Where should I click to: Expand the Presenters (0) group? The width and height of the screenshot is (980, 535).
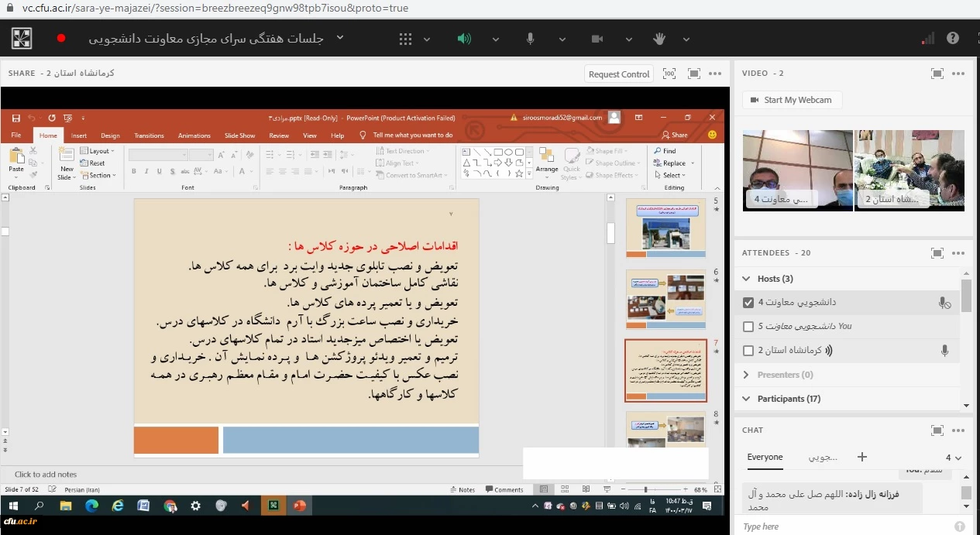click(x=746, y=375)
